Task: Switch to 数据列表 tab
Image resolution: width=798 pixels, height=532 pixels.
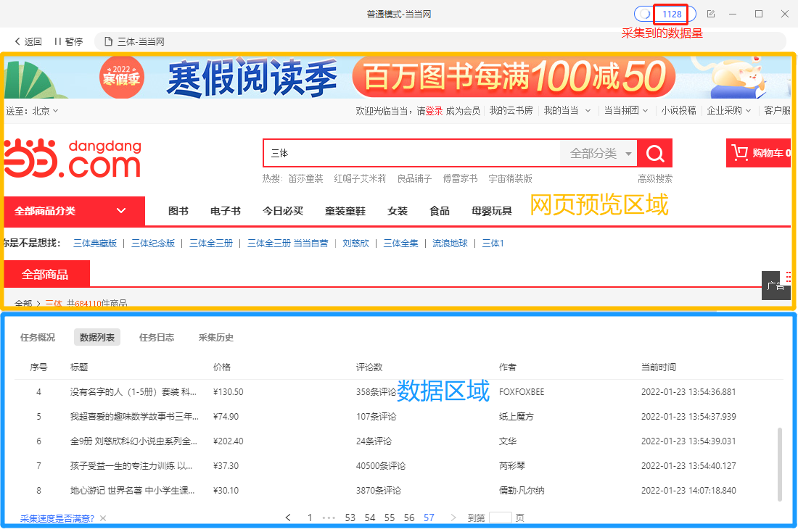Action: click(96, 337)
